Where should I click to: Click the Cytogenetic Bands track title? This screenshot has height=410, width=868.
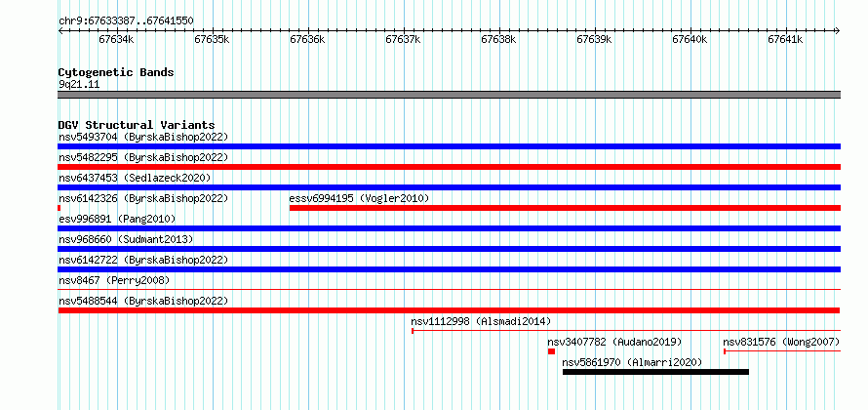(x=116, y=72)
